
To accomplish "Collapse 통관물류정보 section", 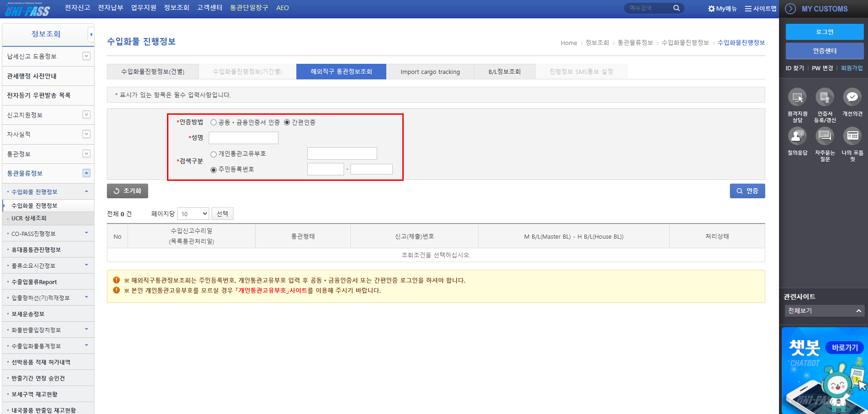I will coord(86,173).
